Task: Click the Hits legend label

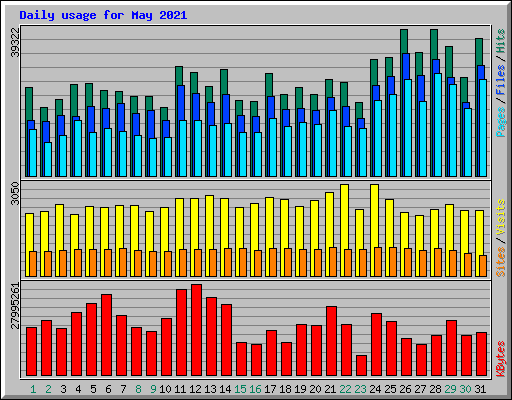Action: click(501, 41)
